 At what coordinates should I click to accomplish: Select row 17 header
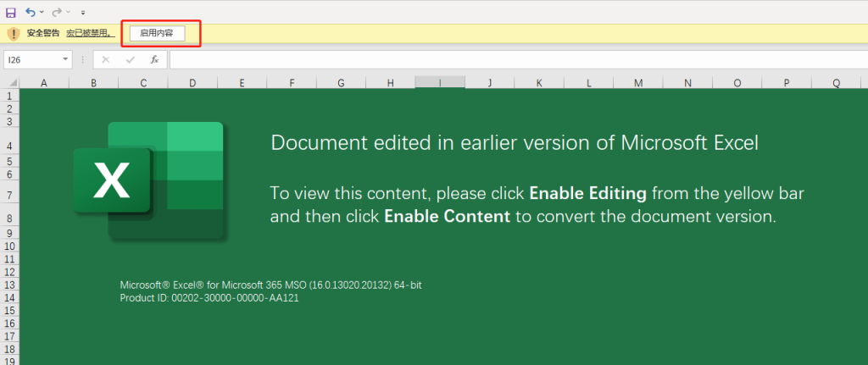click(10, 335)
